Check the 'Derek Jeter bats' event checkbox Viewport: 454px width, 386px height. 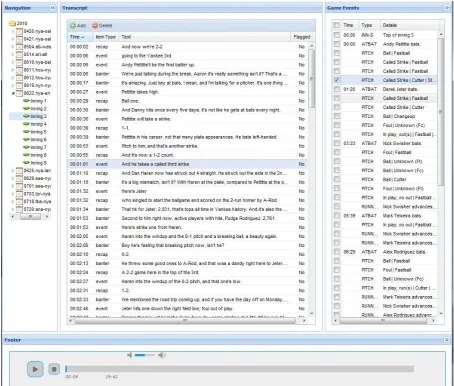click(337, 89)
